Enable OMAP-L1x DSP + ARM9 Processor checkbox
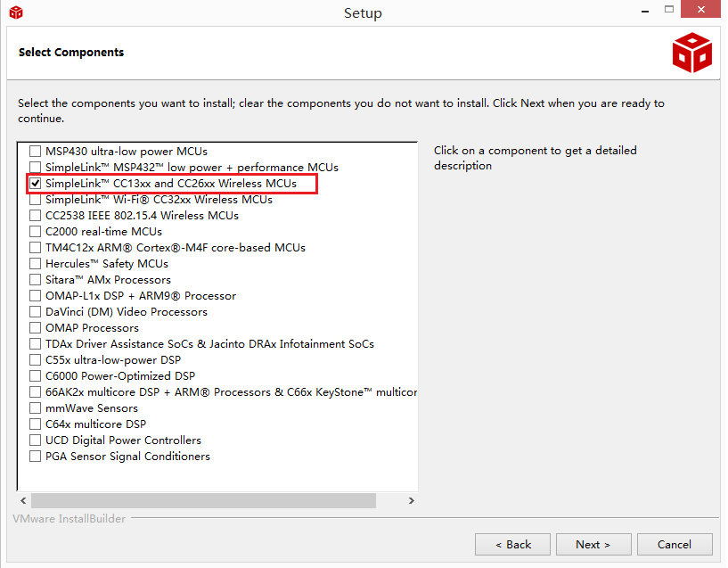The height and width of the screenshot is (568, 728). click(x=35, y=296)
